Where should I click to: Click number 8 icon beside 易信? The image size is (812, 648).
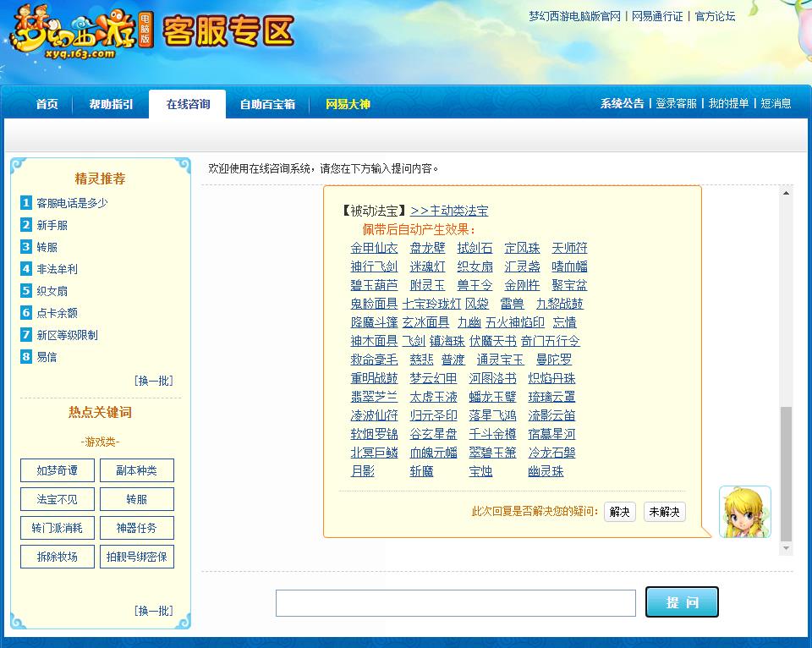[26, 356]
